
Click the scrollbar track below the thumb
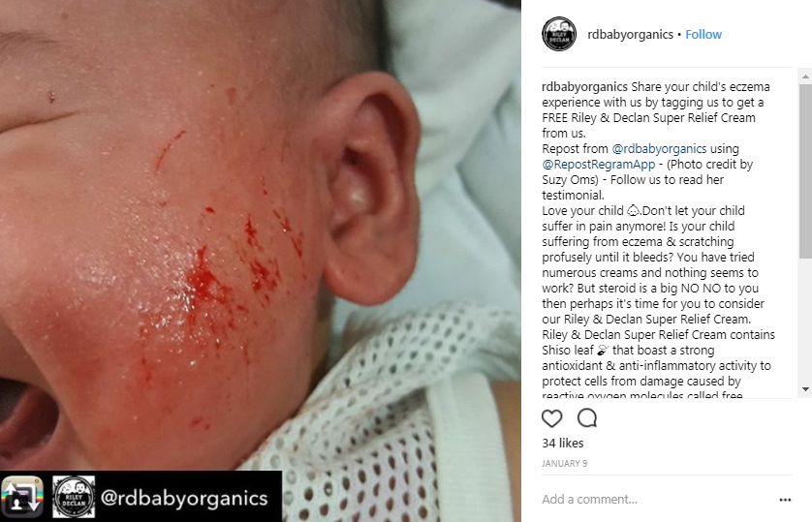pyautogui.click(x=805, y=321)
